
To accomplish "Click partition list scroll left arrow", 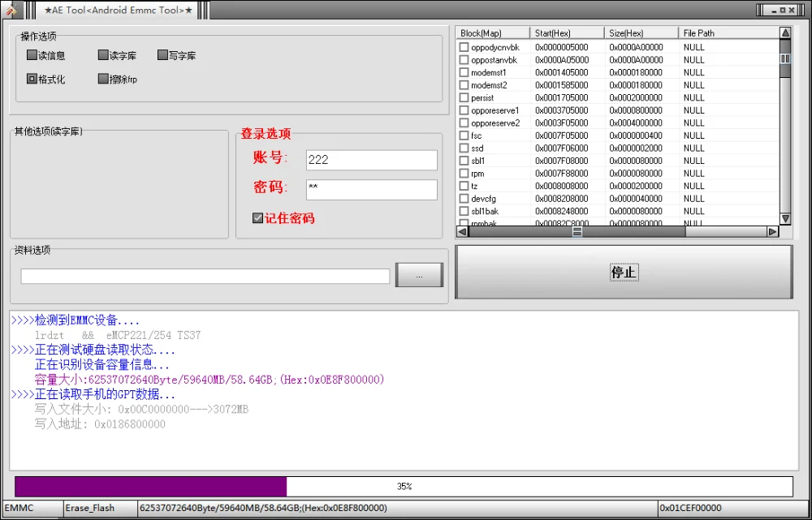I will click(463, 231).
